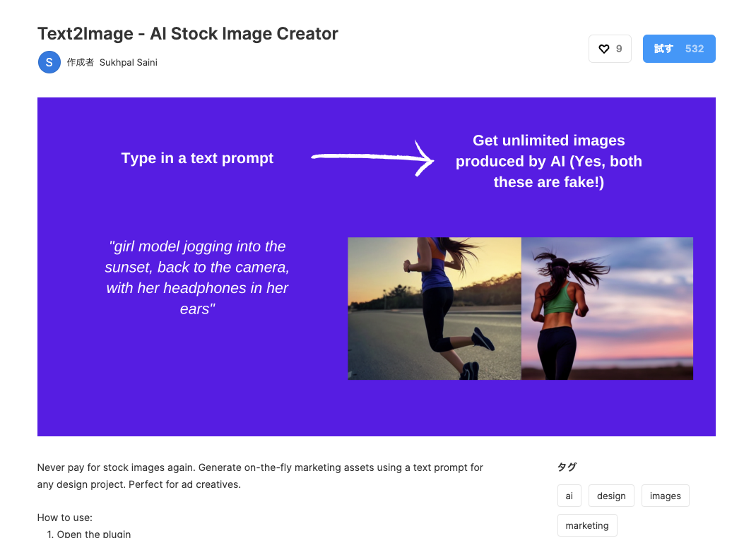Open the right jogger image in green top

607,309
